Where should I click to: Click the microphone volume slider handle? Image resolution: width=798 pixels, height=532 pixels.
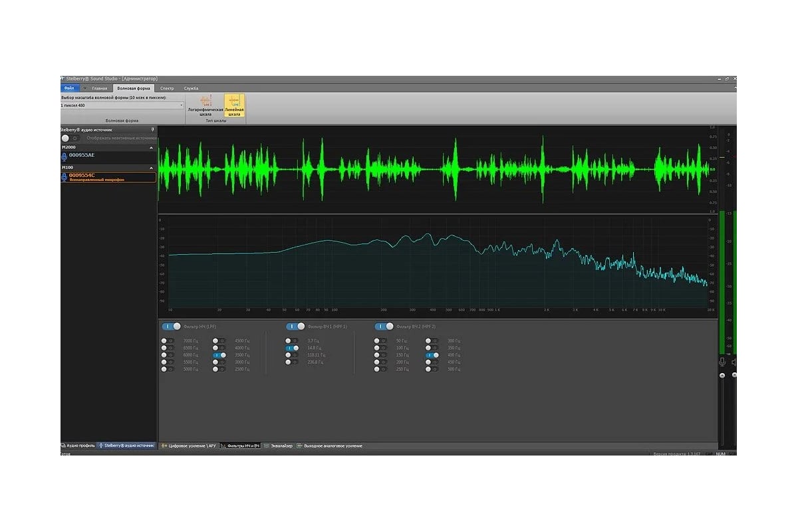(722, 375)
